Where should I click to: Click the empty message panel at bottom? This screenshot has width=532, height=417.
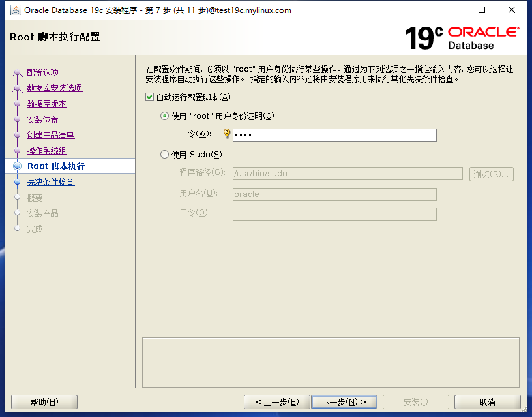331,362
